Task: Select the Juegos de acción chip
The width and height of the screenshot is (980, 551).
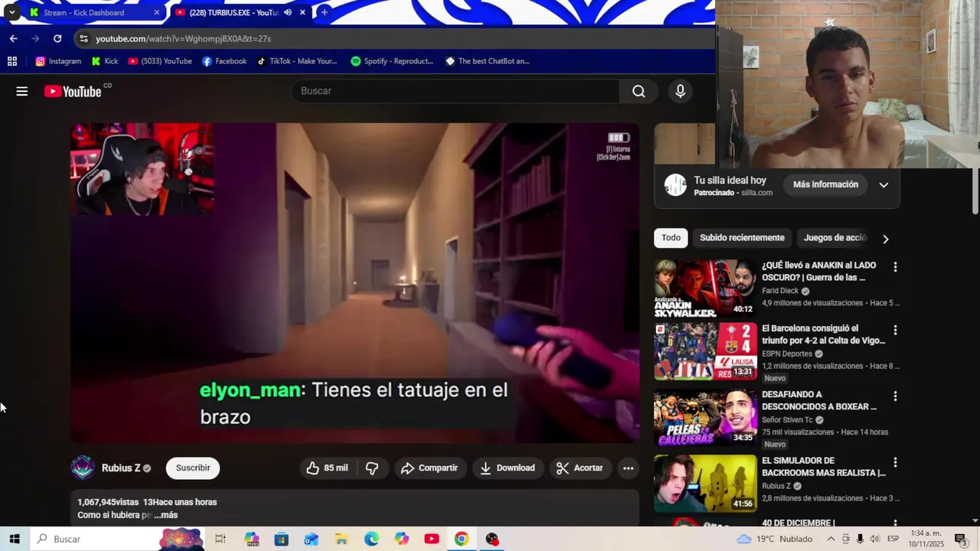Action: point(835,238)
